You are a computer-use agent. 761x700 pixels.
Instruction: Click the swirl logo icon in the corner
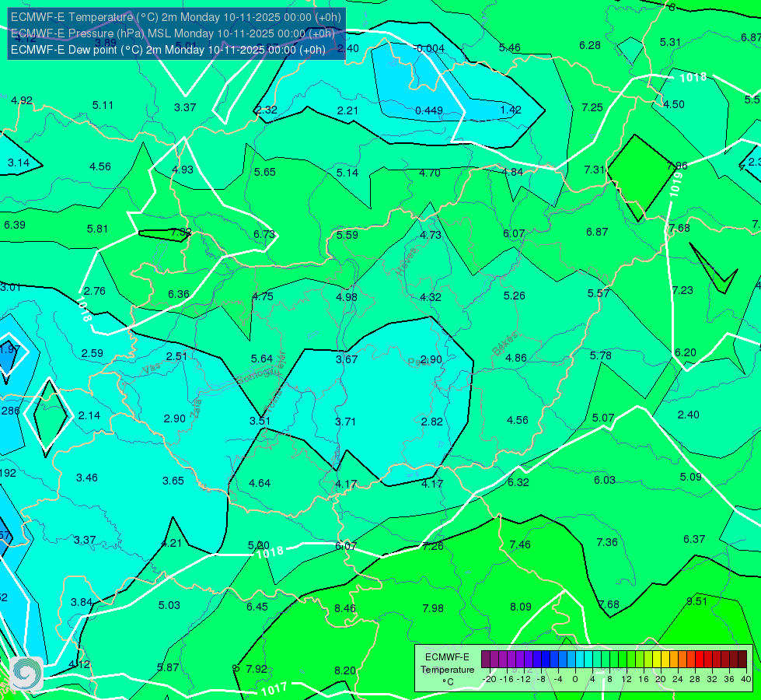(x=26, y=674)
